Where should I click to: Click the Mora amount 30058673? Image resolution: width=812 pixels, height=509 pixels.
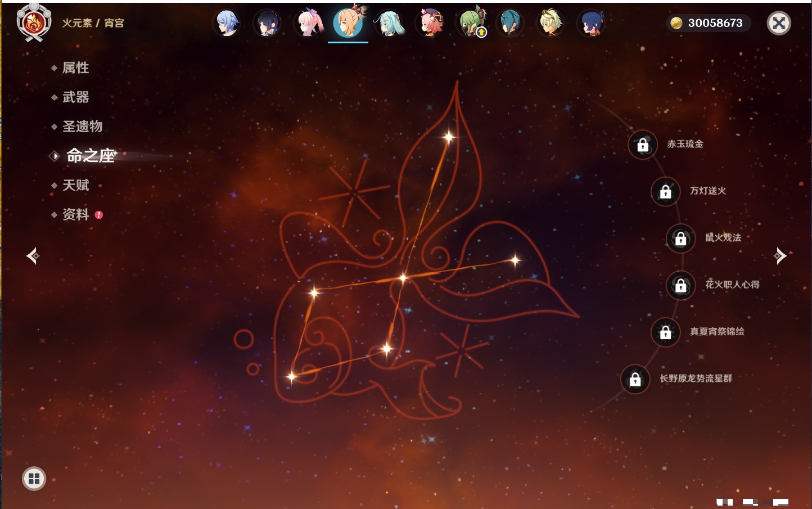pos(715,23)
